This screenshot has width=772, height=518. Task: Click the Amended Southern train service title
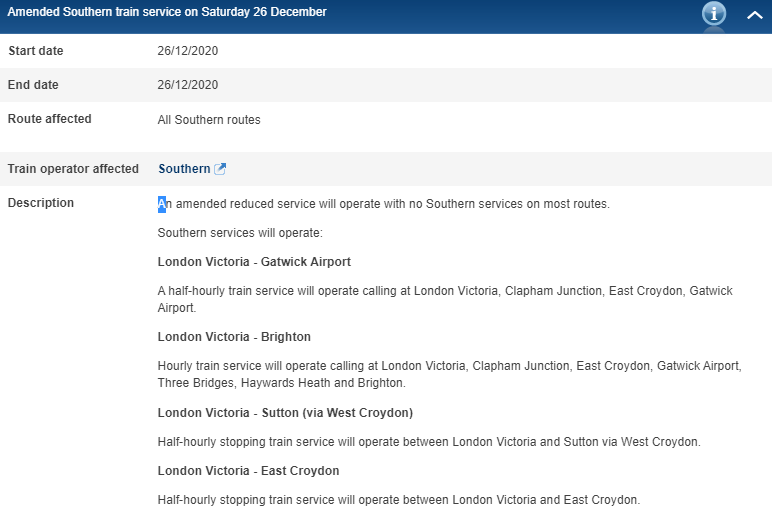(167, 12)
